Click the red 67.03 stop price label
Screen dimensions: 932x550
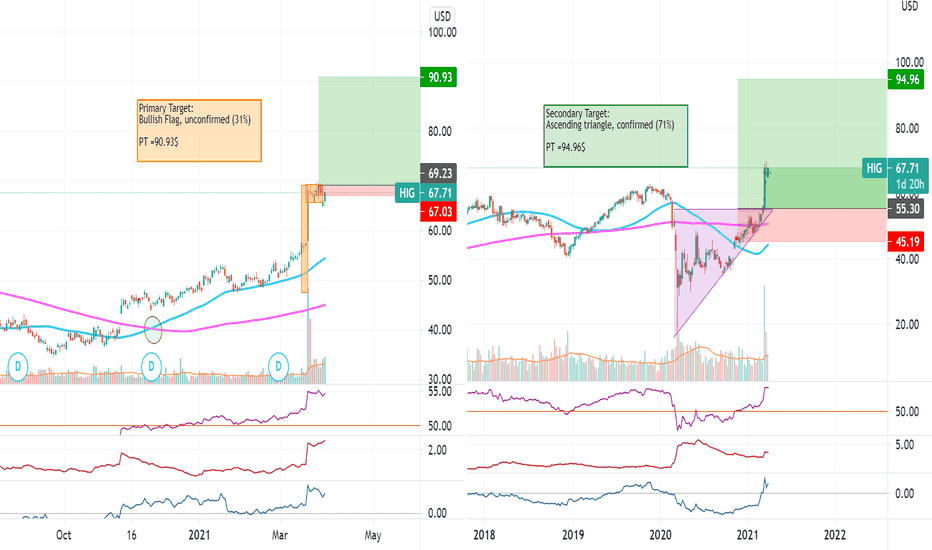(x=438, y=212)
